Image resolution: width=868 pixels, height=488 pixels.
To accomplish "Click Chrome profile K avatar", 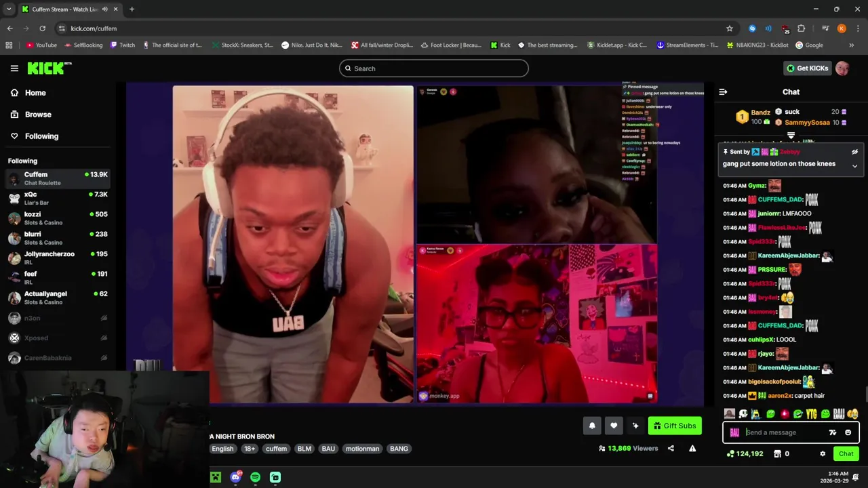I will 842,28.
